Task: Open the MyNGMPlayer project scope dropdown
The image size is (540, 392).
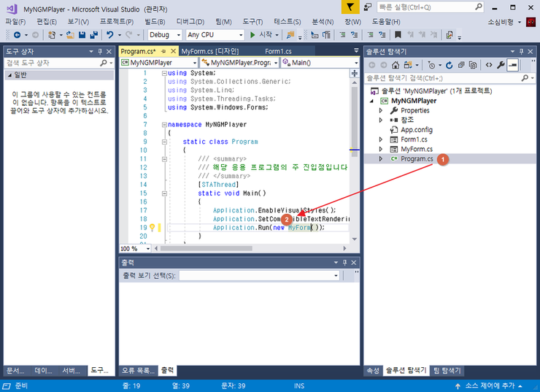Action: coord(159,63)
